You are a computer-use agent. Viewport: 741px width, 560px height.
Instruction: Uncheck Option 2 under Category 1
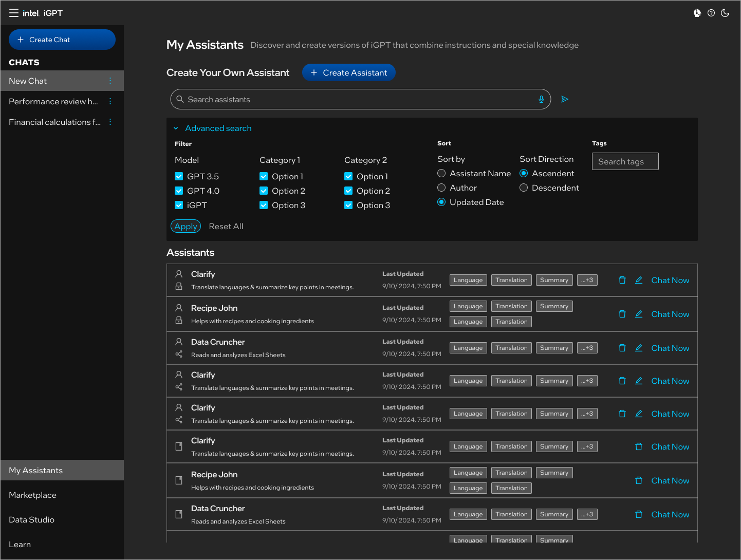pos(264,191)
